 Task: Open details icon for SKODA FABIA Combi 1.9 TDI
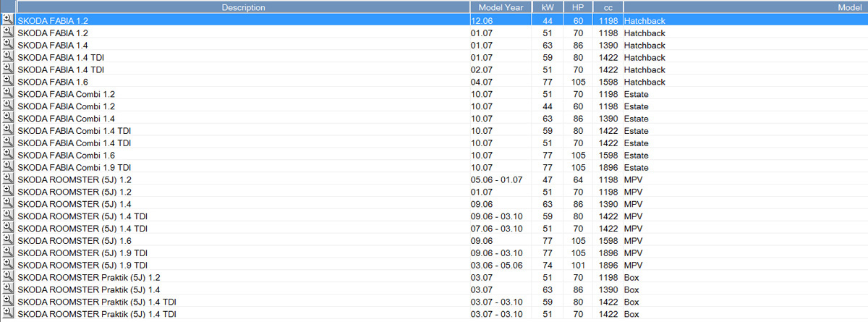(x=7, y=167)
